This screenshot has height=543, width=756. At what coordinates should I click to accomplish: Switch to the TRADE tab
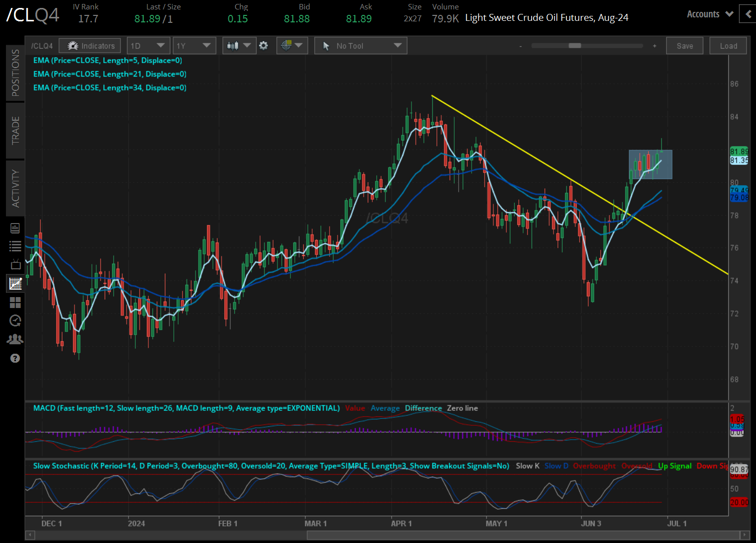tap(15, 131)
